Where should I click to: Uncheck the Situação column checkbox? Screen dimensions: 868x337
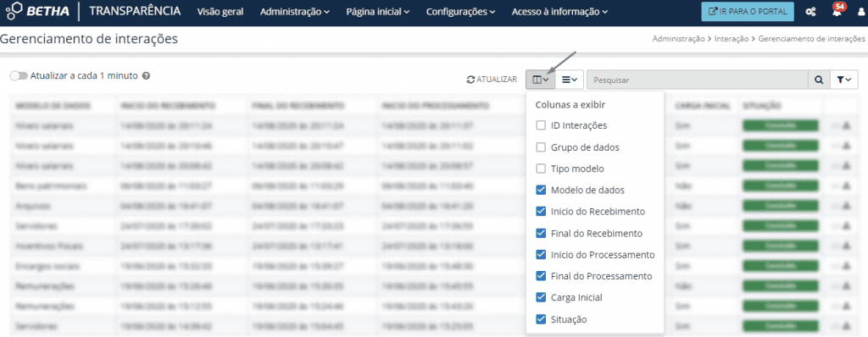coord(541,319)
